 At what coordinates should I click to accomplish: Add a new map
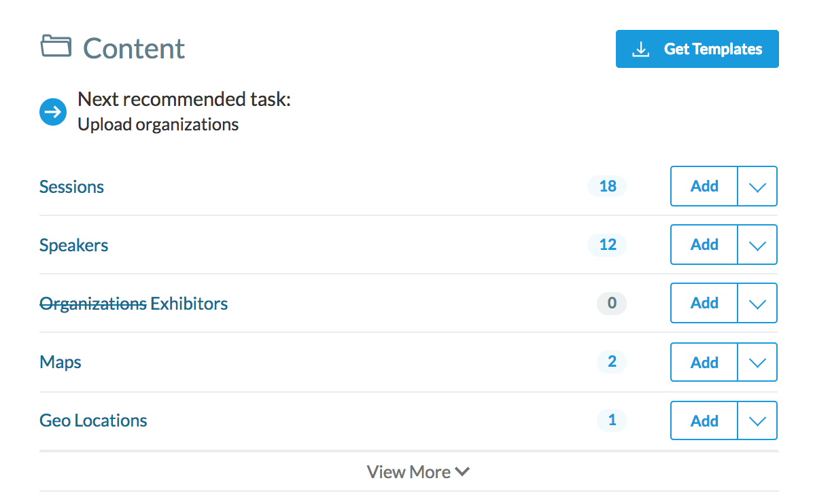point(704,362)
